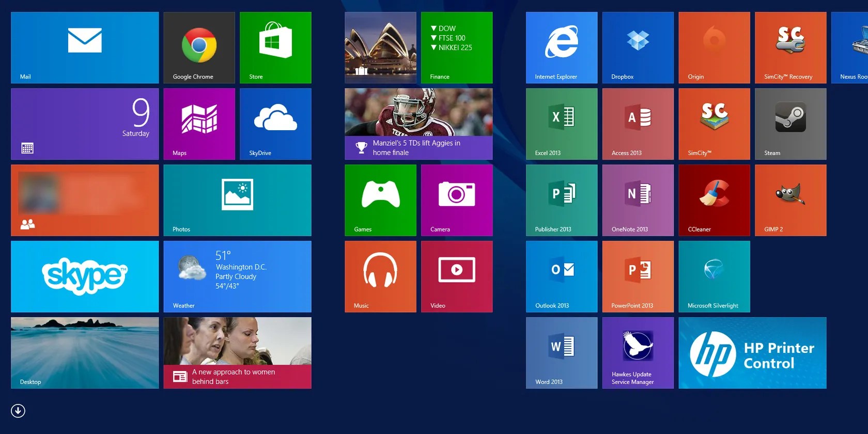868x434 pixels.
Task: Launch the Steam tile
Action: point(791,124)
